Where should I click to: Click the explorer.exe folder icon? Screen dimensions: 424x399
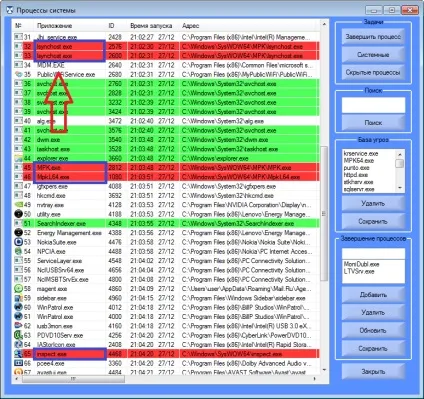coord(19,158)
